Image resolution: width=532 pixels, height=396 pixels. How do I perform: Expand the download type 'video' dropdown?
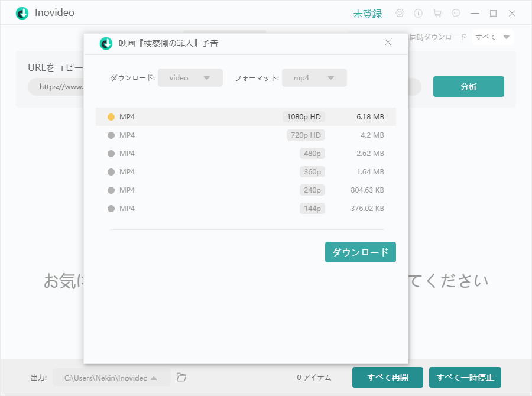tap(190, 78)
